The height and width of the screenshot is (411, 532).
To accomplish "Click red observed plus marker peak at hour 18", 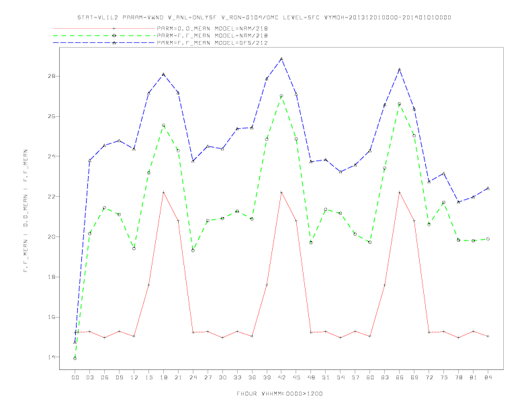I will tap(163, 192).
